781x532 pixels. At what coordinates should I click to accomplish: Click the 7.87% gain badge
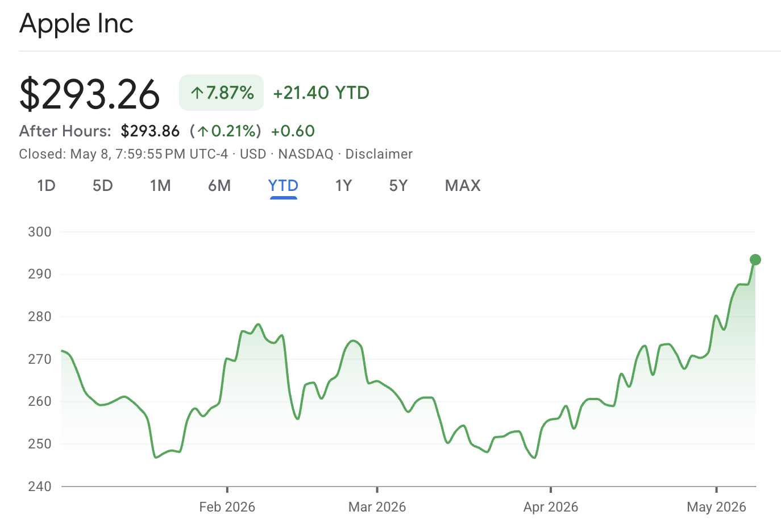[x=222, y=93]
